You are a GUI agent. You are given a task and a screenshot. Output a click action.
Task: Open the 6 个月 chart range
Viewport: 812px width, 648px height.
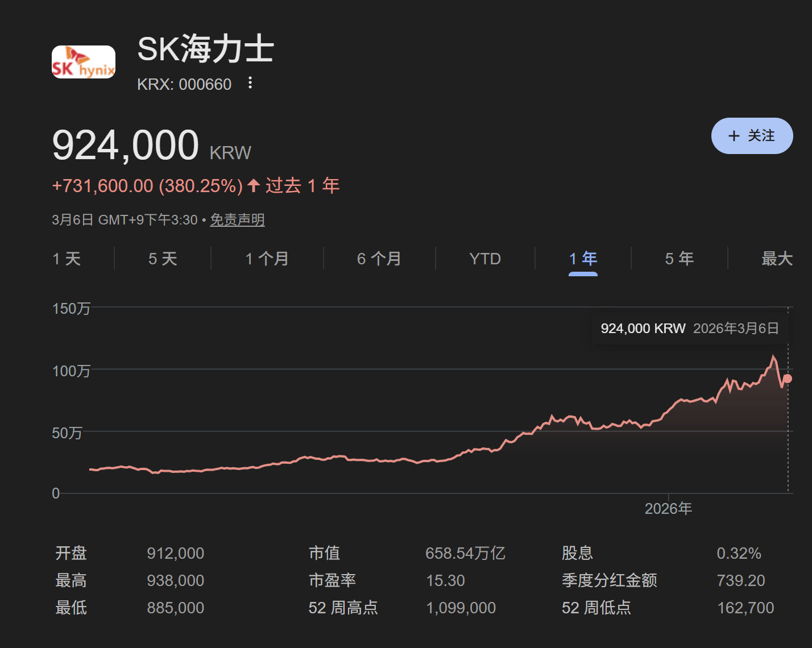pos(378,259)
